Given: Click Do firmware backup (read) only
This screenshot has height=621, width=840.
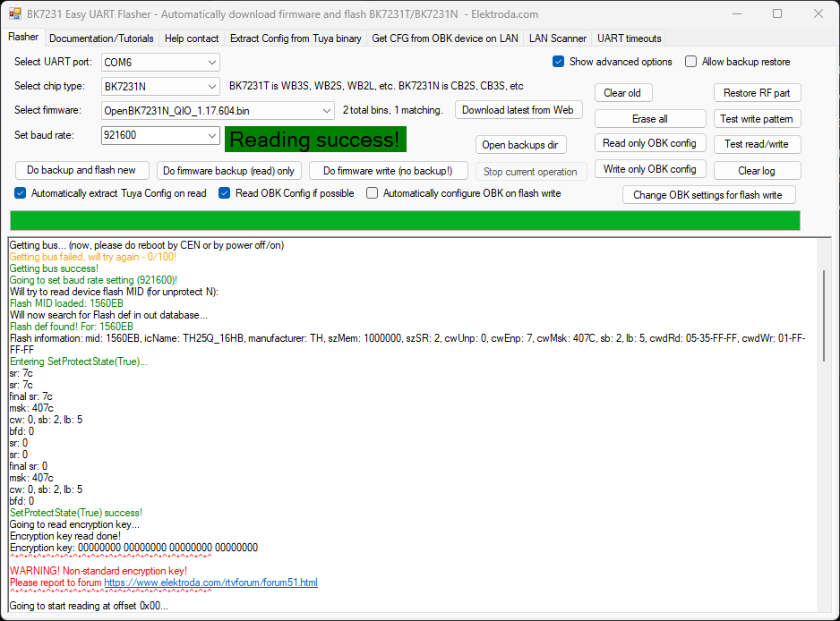Looking at the screenshot, I should 228,171.
